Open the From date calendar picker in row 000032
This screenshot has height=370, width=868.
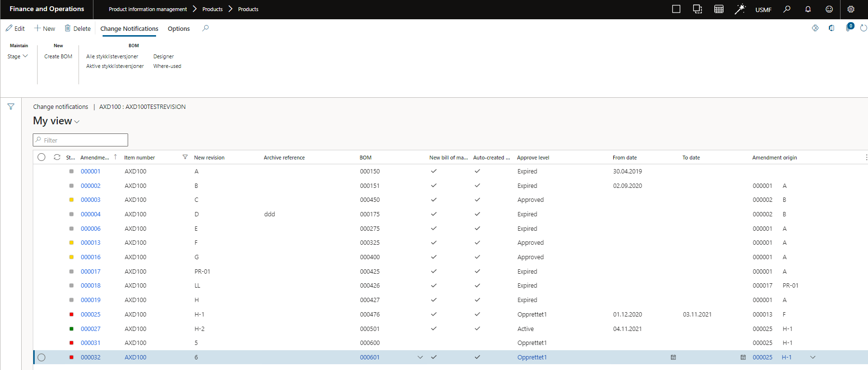point(673,357)
